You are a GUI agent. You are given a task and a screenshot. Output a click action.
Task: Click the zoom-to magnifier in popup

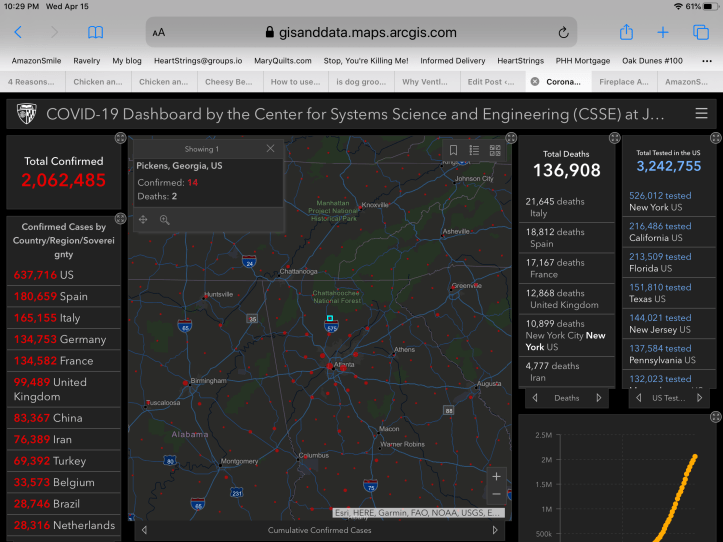(x=165, y=220)
